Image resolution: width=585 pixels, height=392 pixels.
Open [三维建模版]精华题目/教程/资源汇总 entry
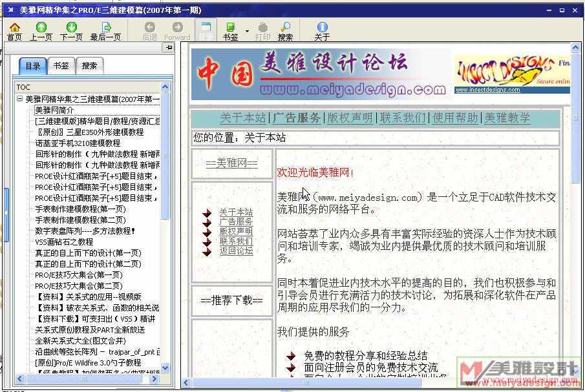click(x=98, y=121)
